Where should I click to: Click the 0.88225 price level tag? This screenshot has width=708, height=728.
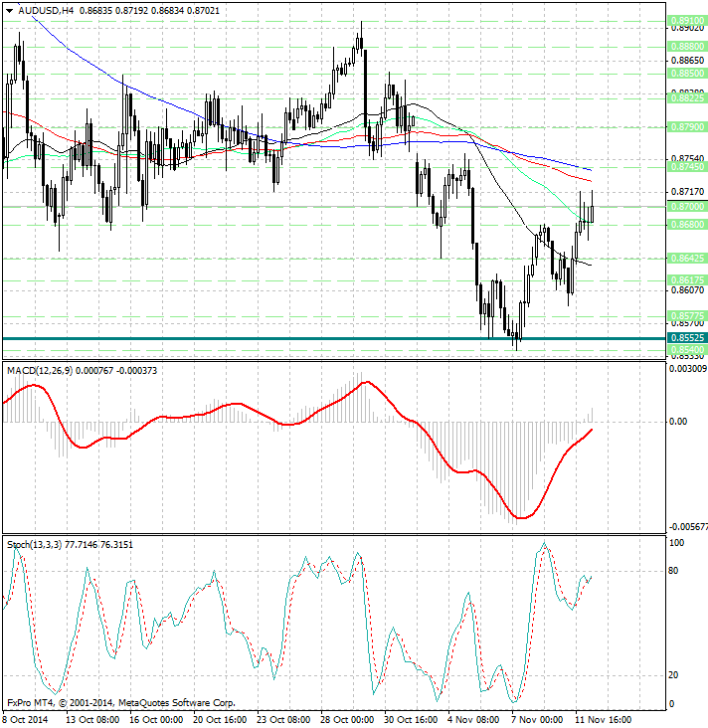(x=687, y=98)
